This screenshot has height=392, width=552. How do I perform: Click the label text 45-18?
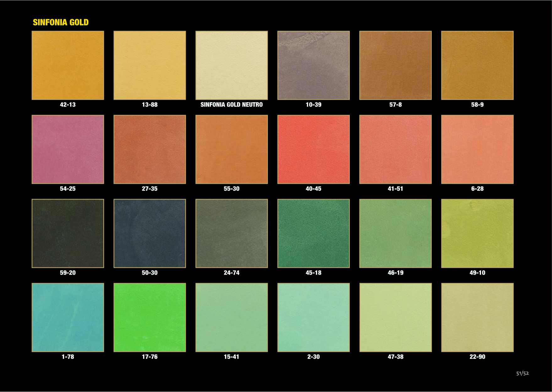[x=314, y=273]
